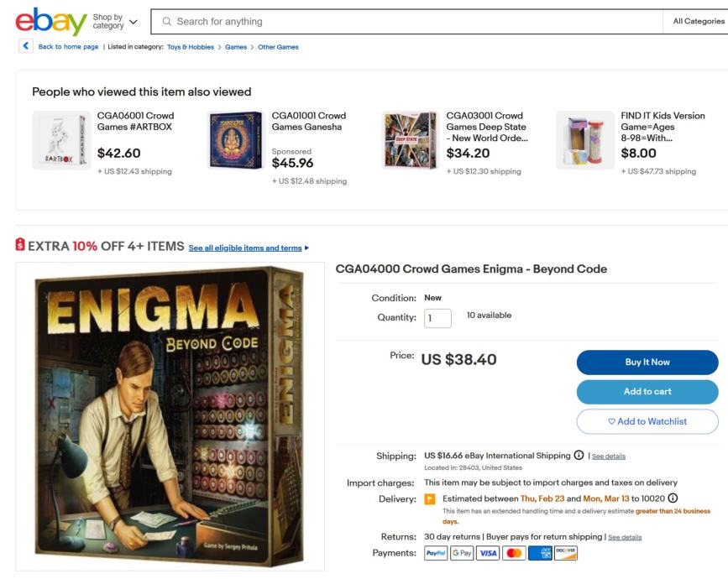Click the Visa payment icon
The image size is (728, 579).
pyautogui.click(x=489, y=554)
